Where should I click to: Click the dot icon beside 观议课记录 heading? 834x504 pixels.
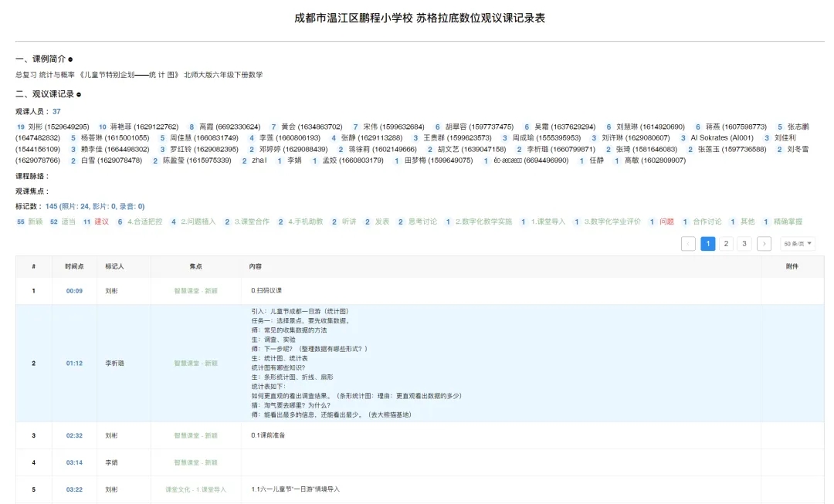79,94
